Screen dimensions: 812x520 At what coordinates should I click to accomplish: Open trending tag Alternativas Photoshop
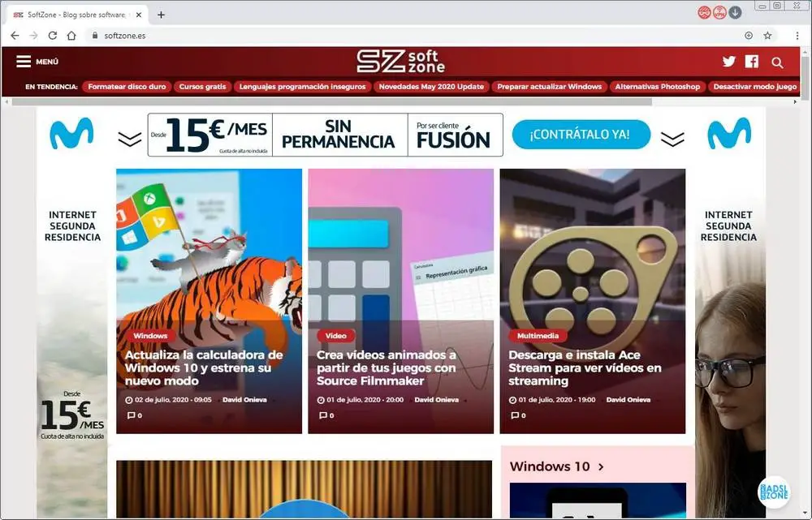pos(657,87)
